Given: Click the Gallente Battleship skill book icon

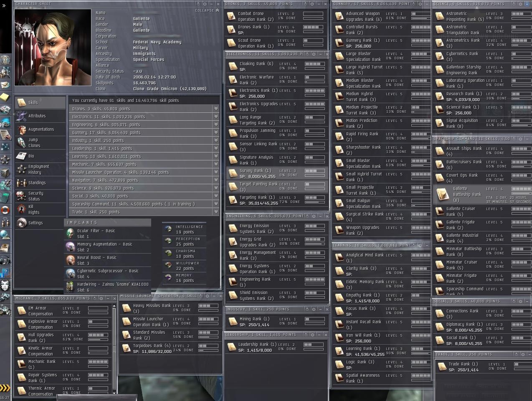Looking at the screenshot, I should pos(442,194).
